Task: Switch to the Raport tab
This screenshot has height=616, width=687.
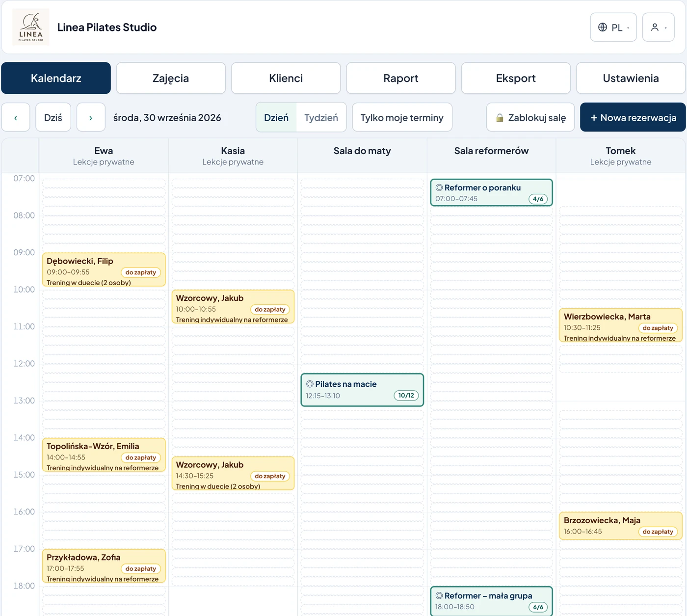Action: [401, 78]
